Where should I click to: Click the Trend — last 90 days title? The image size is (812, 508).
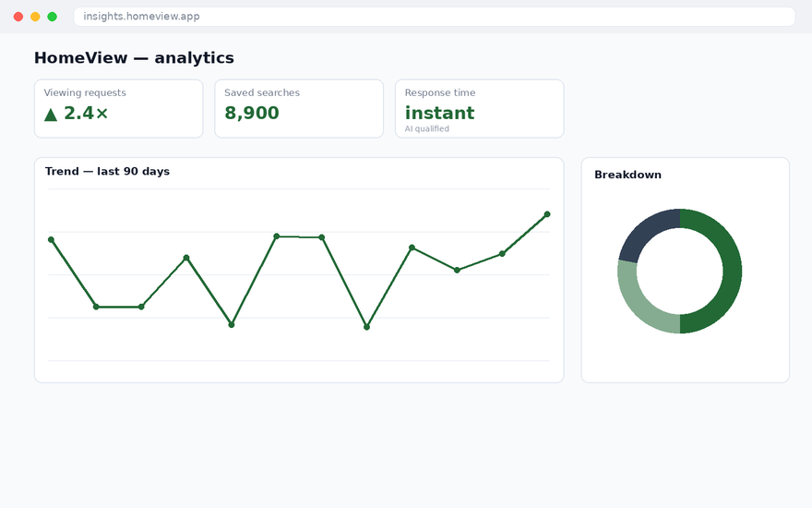tap(107, 172)
